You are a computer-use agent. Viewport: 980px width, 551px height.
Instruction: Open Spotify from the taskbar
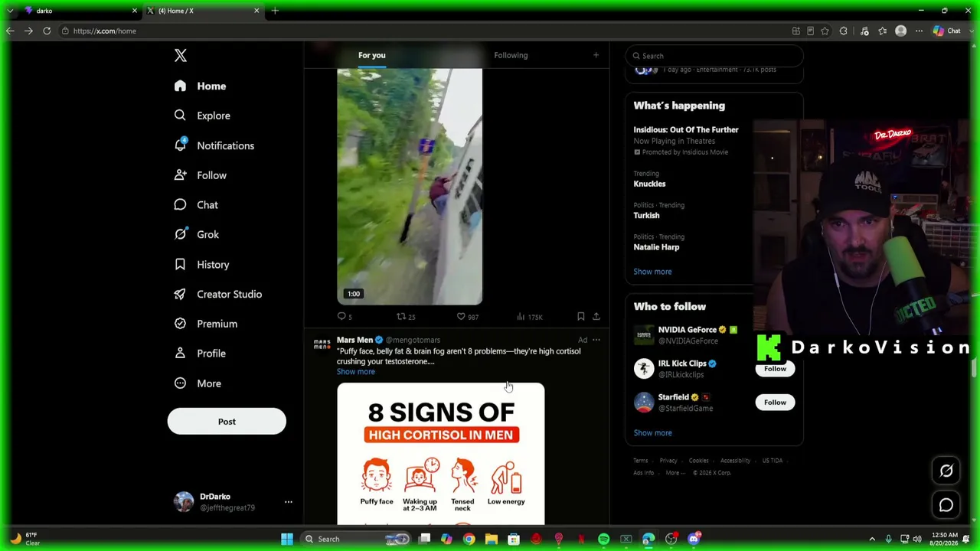pos(603,540)
